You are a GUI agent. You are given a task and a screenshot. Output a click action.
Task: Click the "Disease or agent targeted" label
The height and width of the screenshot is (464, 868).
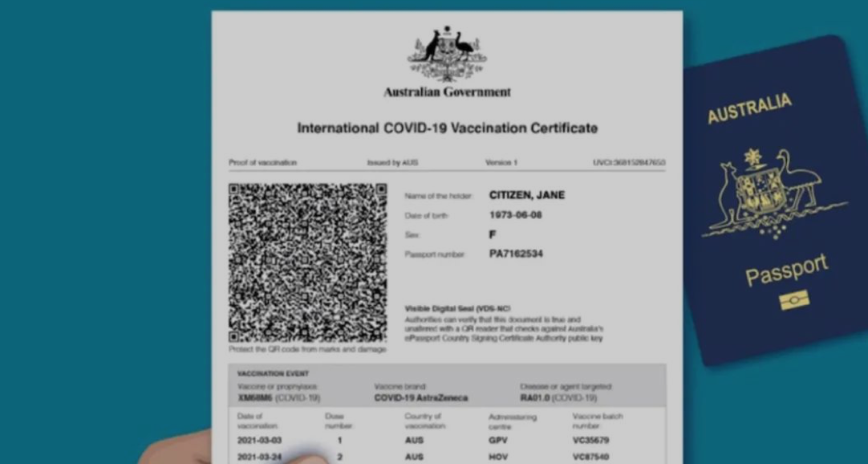pyautogui.click(x=566, y=386)
